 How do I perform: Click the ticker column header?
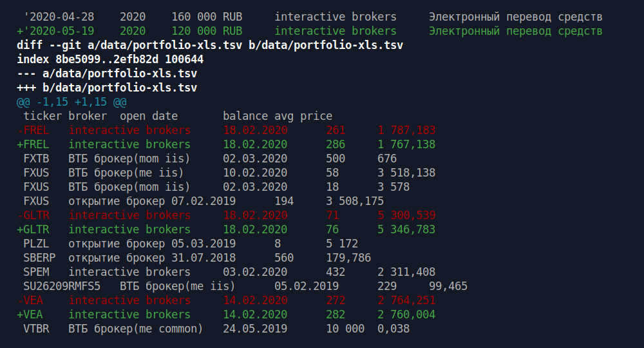point(43,116)
